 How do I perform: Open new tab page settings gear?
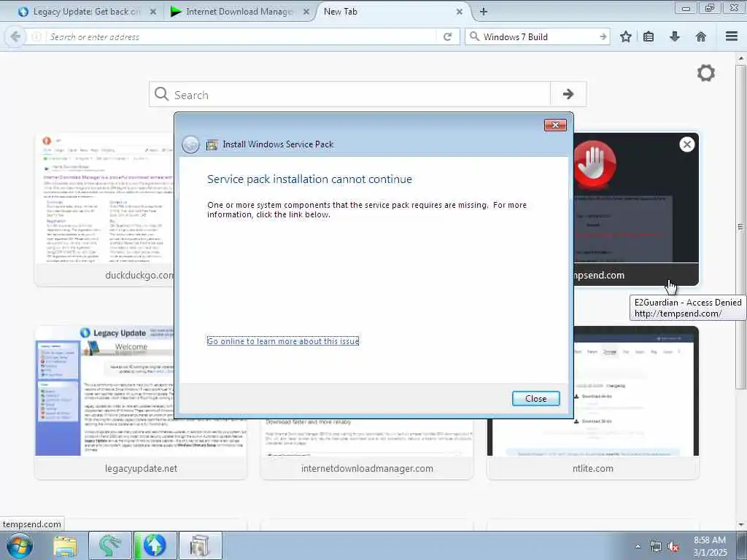tap(706, 73)
